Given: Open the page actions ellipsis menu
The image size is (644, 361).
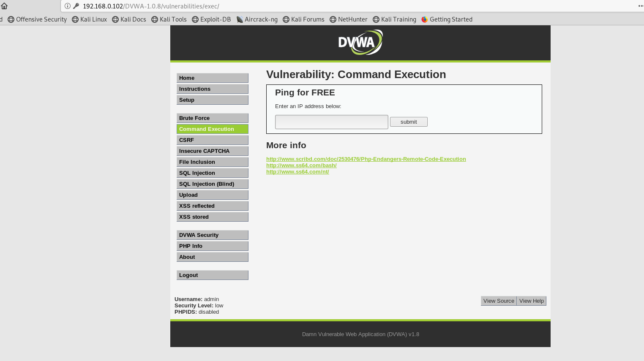Looking at the screenshot, I should 641,6.
